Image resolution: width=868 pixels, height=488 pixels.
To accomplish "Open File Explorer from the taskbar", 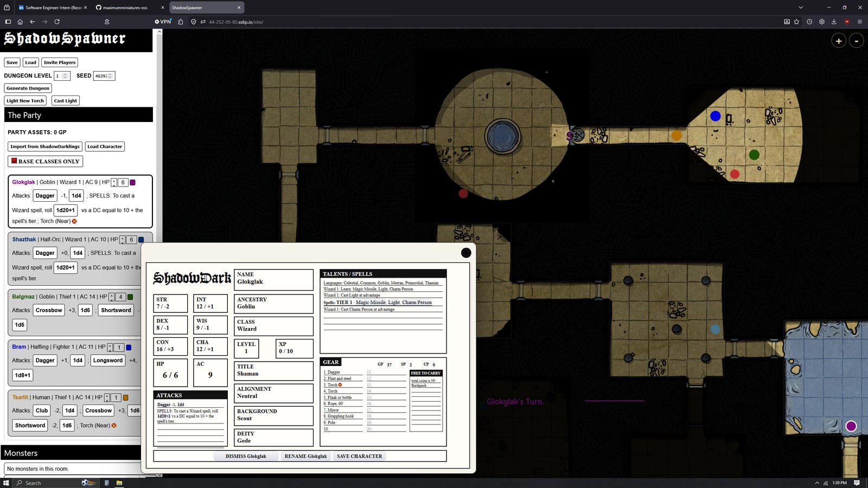I will click(x=119, y=483).
